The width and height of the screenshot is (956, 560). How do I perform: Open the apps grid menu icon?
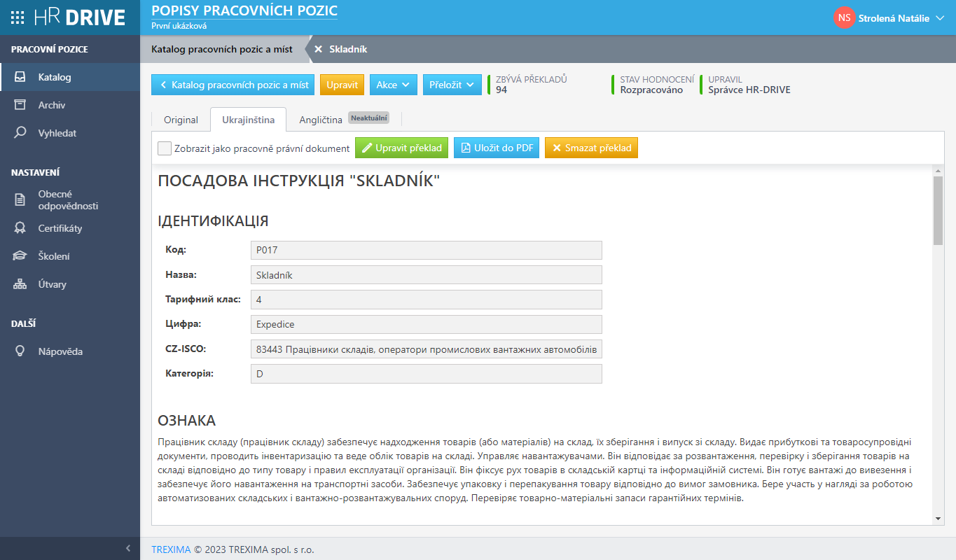pos(18,17)
